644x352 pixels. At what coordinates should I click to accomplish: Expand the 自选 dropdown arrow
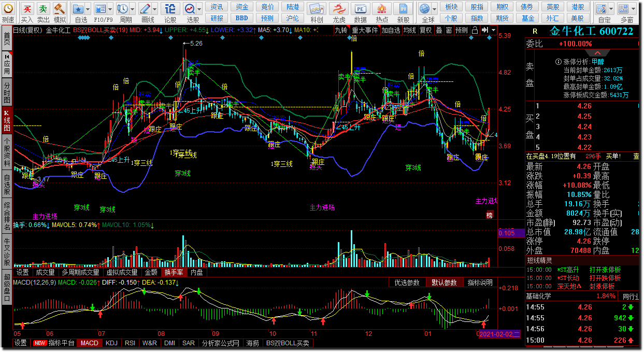88,9
